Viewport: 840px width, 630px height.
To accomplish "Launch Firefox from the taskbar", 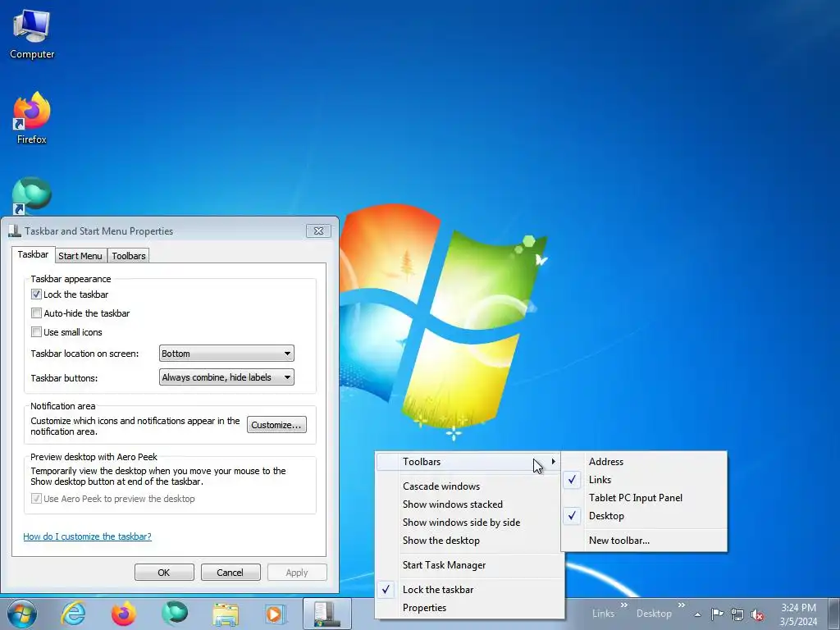I will [124, 614].
